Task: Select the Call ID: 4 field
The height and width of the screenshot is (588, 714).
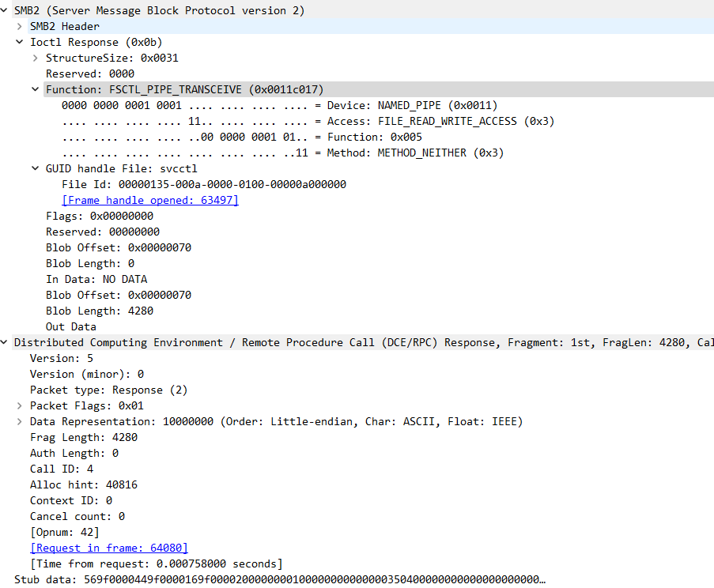Action: [x=63, y=469]
